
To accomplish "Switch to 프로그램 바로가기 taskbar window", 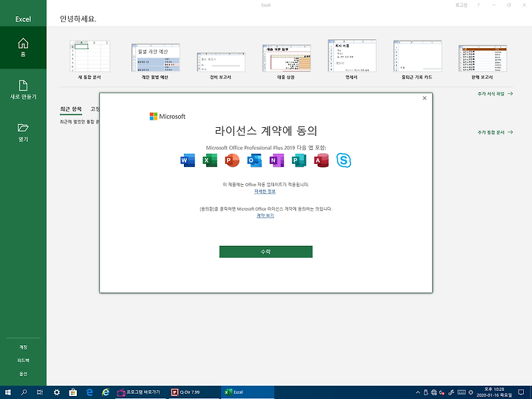I will point(141,392).
